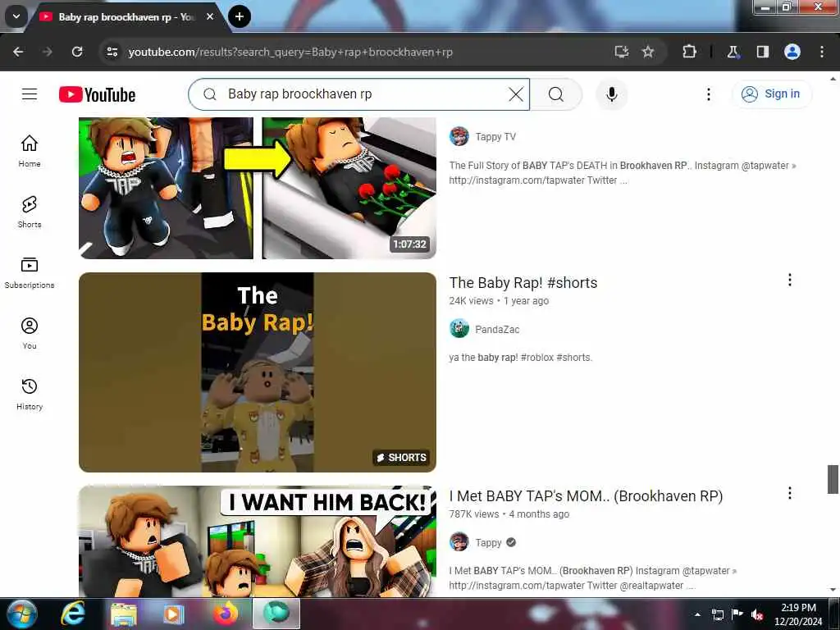840x630 pixels.
Task: Bookmark this page with star
Action: tap(648, 52)
